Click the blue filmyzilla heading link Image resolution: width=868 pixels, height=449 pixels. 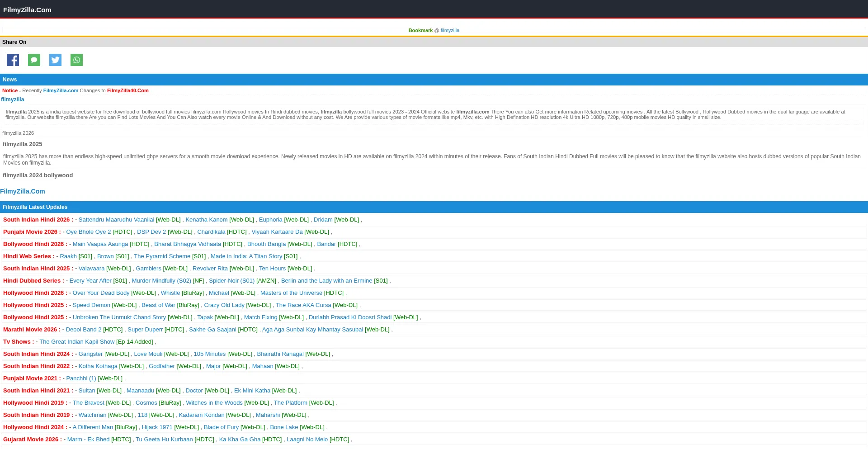pos(13,99)
